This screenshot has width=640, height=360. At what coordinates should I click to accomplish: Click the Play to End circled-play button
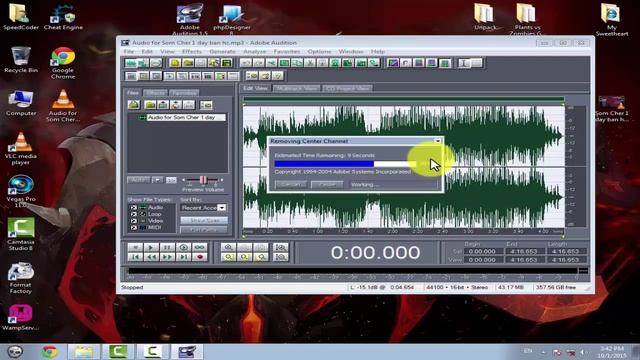pyautogui.click(x=183, y=247)
